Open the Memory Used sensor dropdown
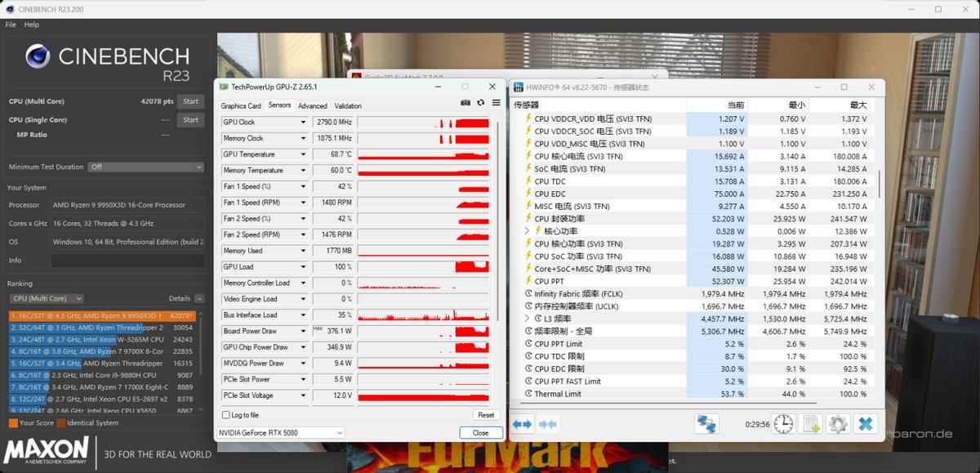Image resolution: width=980 pixels, height=473 pixels. click(303, 251)
